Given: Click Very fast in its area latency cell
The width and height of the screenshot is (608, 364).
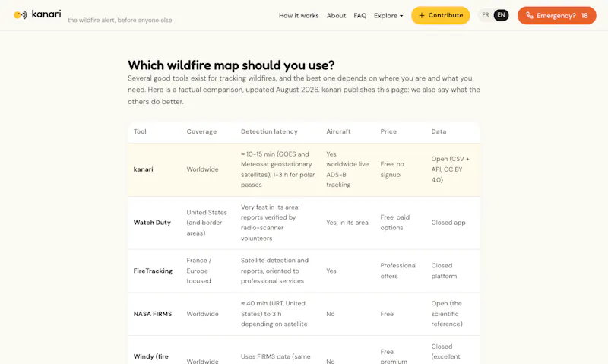Looking at the screenshot, I should coord(271,223).
